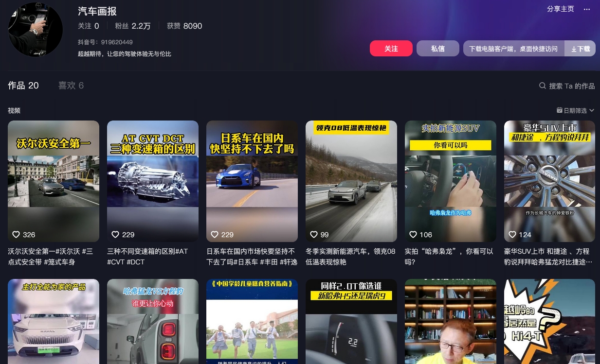Image resolution: width=600 pixels, height=364 pixels.
Task: Click heart icon showing 106 likes
Action: point(413,235)
